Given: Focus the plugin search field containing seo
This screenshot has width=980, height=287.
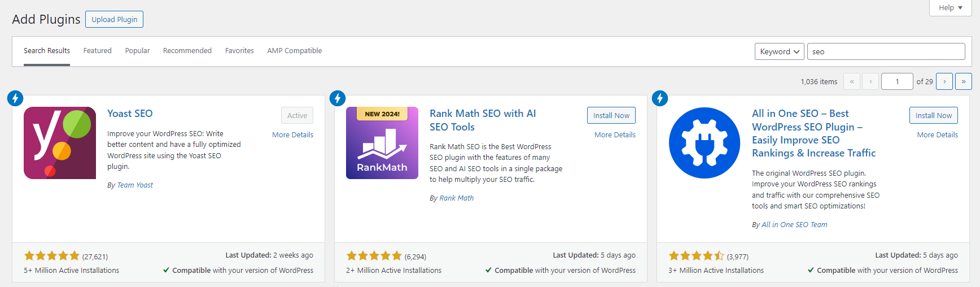Looking at the screenshot, I should click(886, 51).
